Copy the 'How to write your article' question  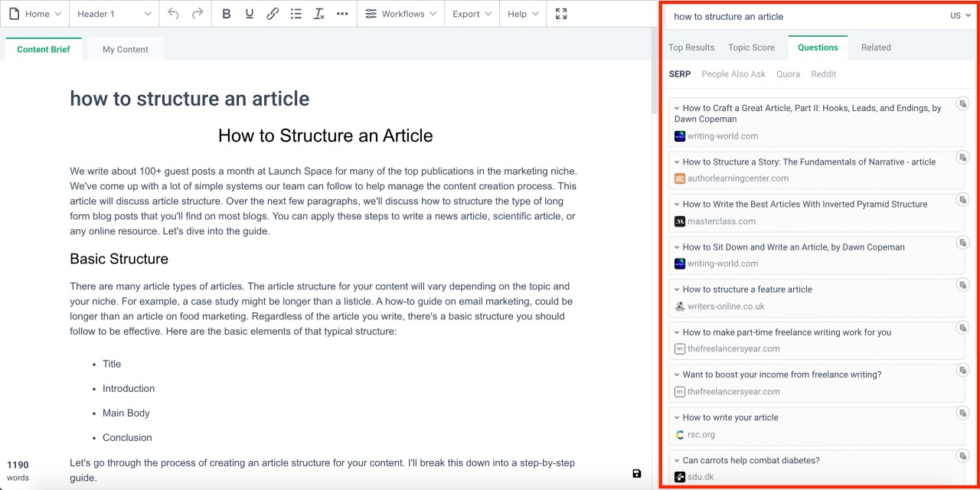point(962,413)
